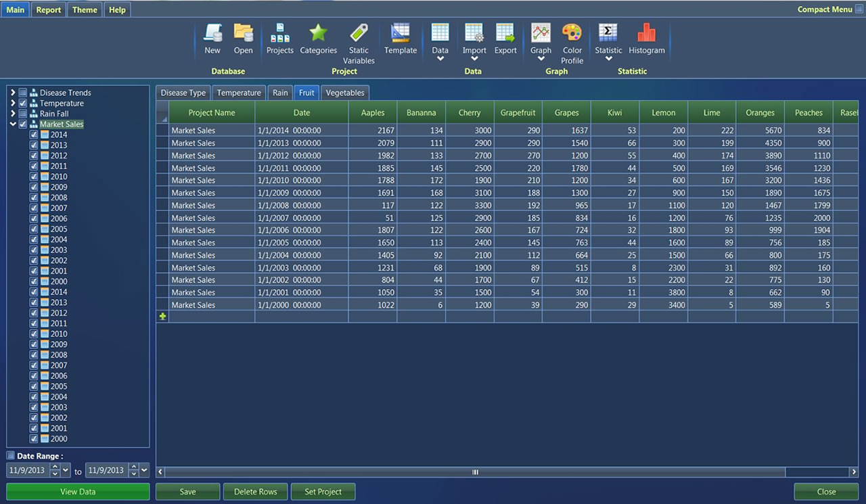
Task: Open the Help menu tab
Action: [117, 10]
